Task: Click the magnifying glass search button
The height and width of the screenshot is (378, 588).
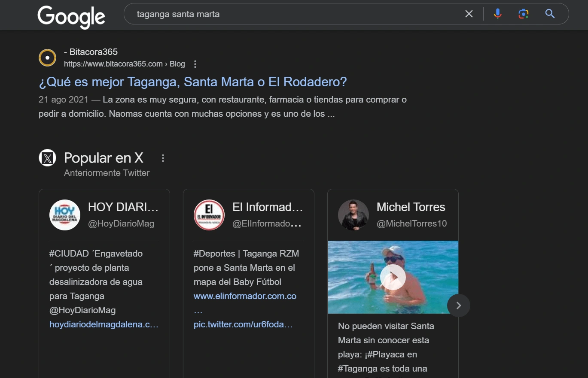Action: (x=550, y=14)
